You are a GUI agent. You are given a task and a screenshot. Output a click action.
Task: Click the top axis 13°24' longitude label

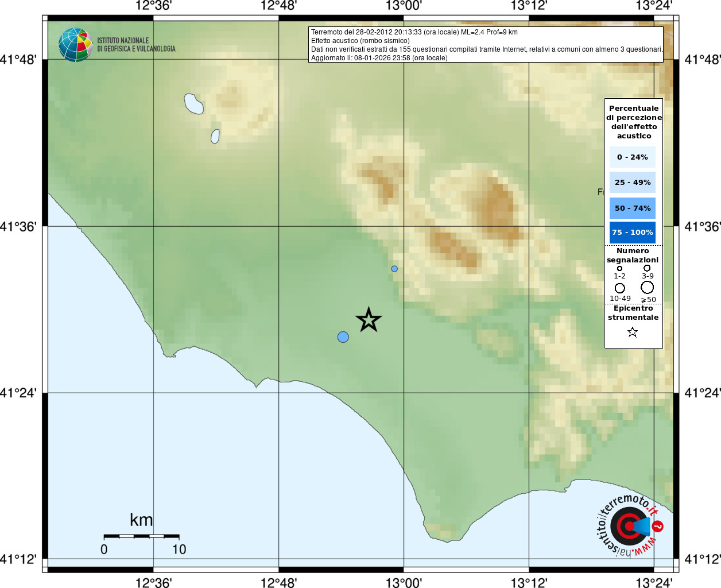point(654,6)
